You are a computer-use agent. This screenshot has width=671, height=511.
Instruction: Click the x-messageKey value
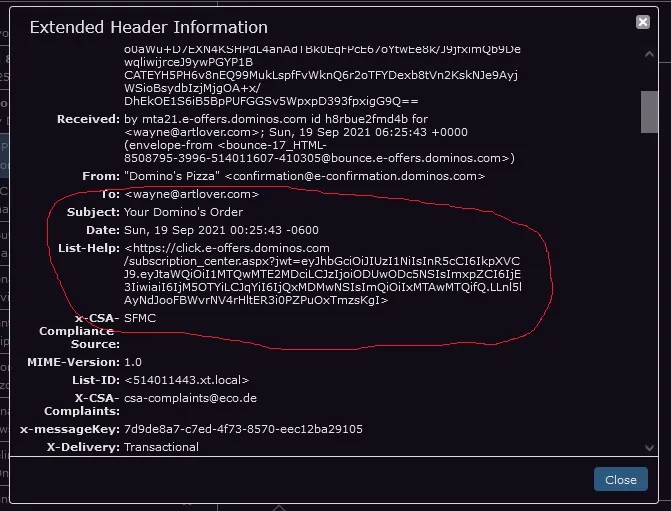243,429
